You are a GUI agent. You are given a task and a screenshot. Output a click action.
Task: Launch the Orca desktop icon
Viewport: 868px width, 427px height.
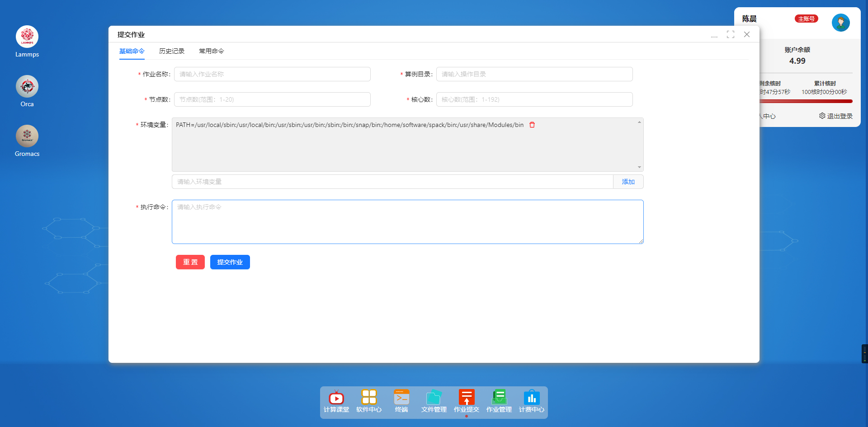[x=27, y=87]
